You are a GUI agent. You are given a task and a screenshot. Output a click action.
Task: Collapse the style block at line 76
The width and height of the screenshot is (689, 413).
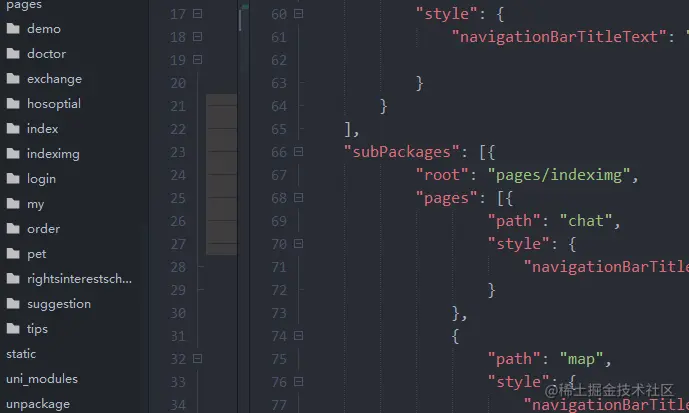coord(298,381)
